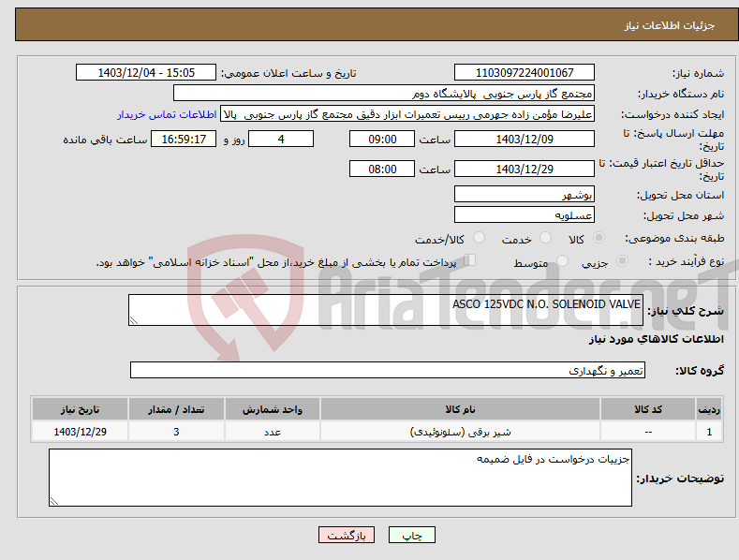739x560 pixels.
Task: Click table need-date cell 1403/12/29
Action: tap(81, 432)
